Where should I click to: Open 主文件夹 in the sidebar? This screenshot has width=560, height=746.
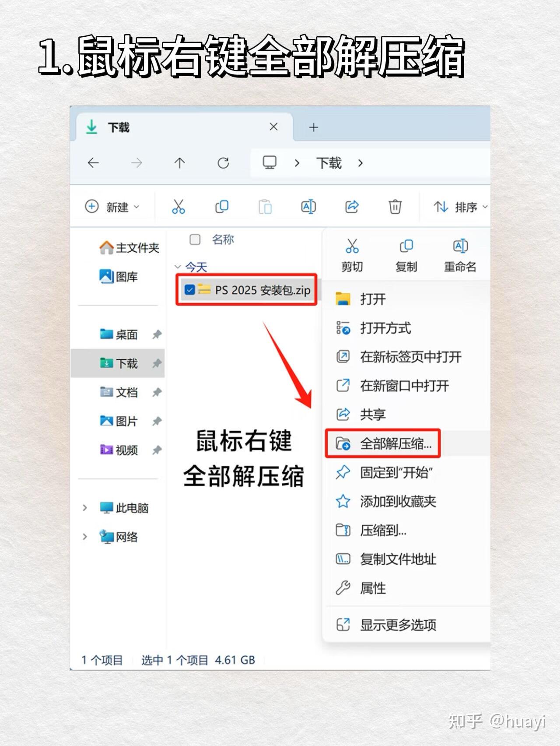point(129,248)
